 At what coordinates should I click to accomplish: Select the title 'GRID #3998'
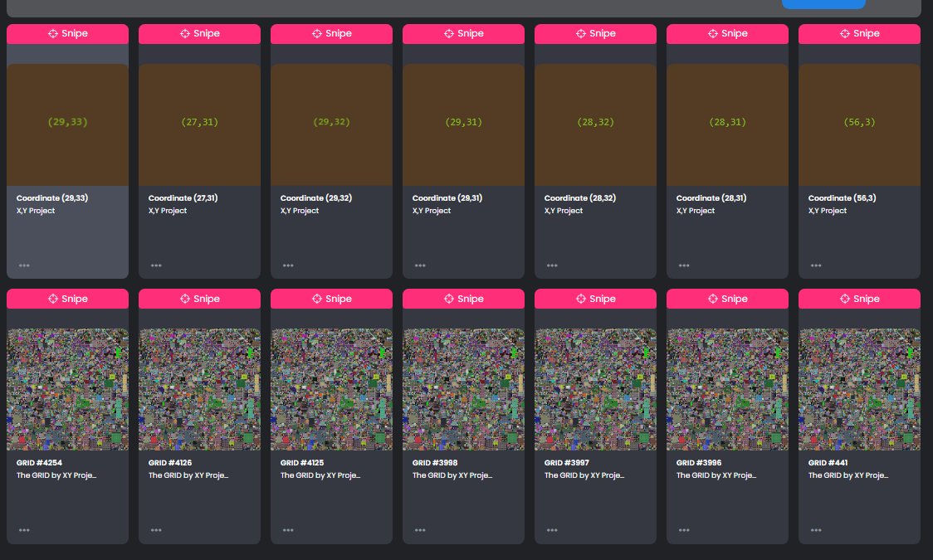[435, 462]
